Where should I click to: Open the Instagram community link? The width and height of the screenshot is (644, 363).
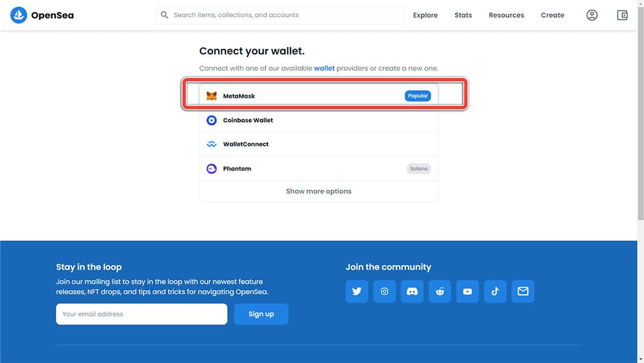pos(385,291)
